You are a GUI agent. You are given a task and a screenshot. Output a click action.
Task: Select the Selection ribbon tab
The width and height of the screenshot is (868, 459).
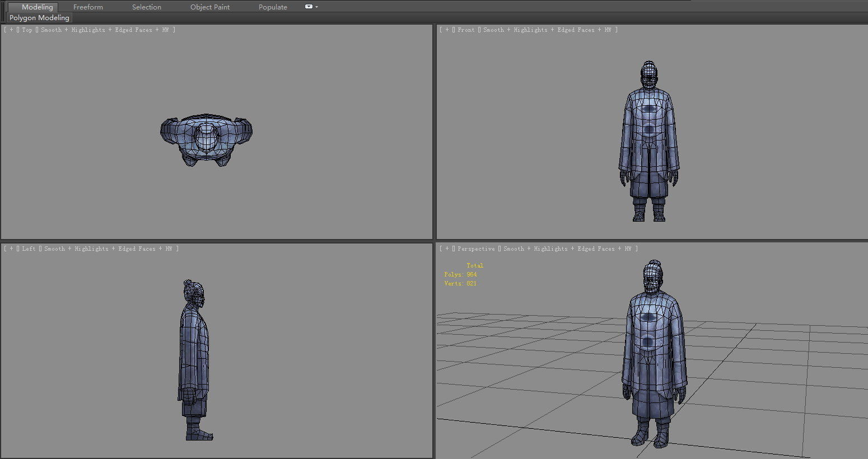pos(147,7)
